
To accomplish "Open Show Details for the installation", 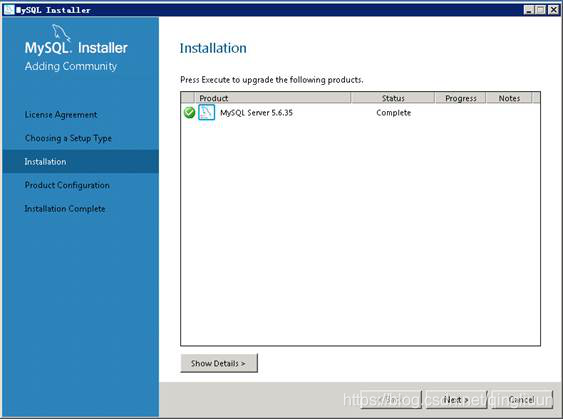I will [219, 363].
